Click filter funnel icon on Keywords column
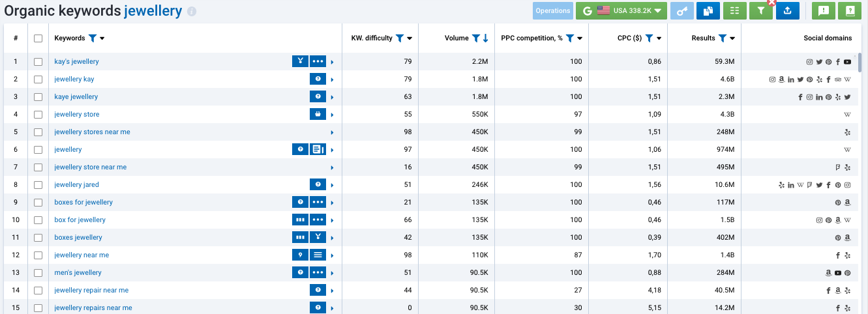This screenshot has width=868, height=314. click(92, 38)
